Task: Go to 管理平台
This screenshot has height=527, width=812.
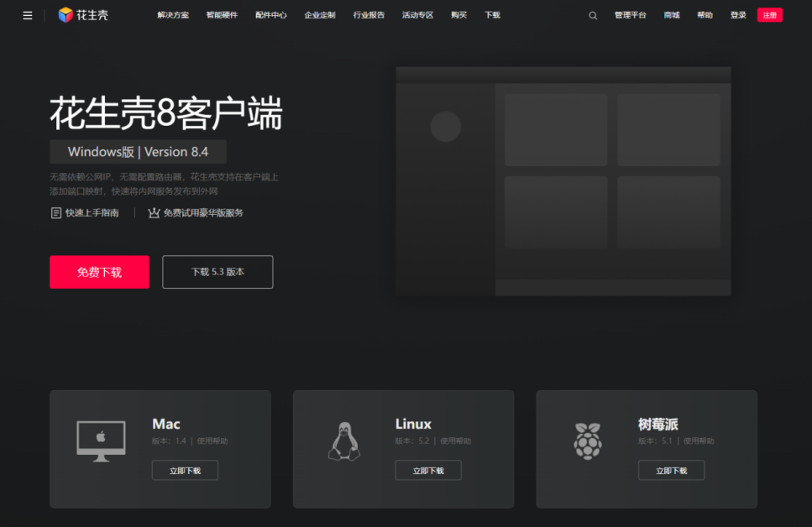Action: point(631,15)
